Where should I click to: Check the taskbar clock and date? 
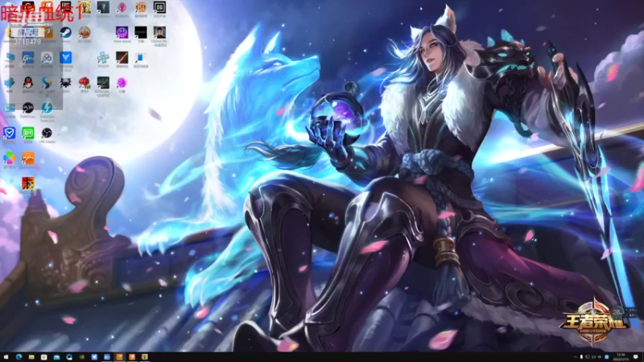621,357
